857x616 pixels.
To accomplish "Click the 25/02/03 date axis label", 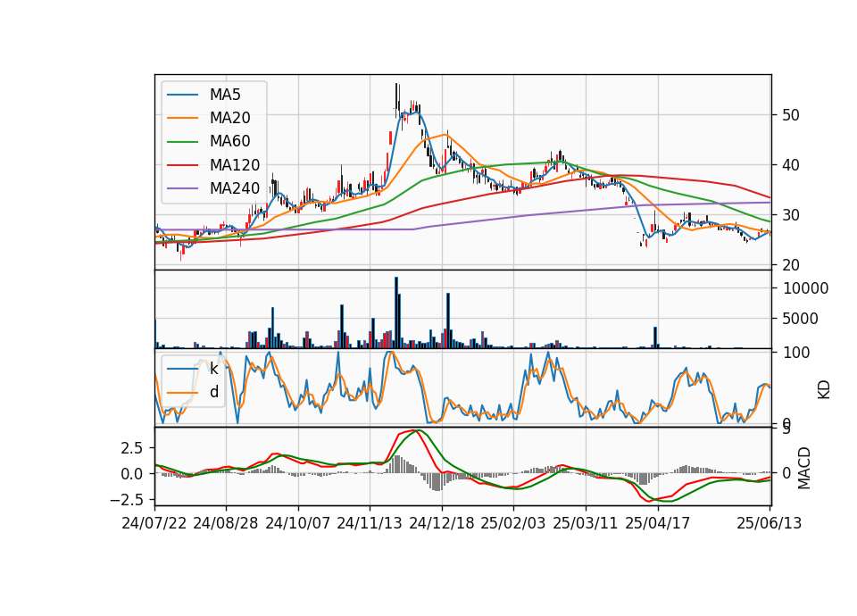I will click(513, 523).
